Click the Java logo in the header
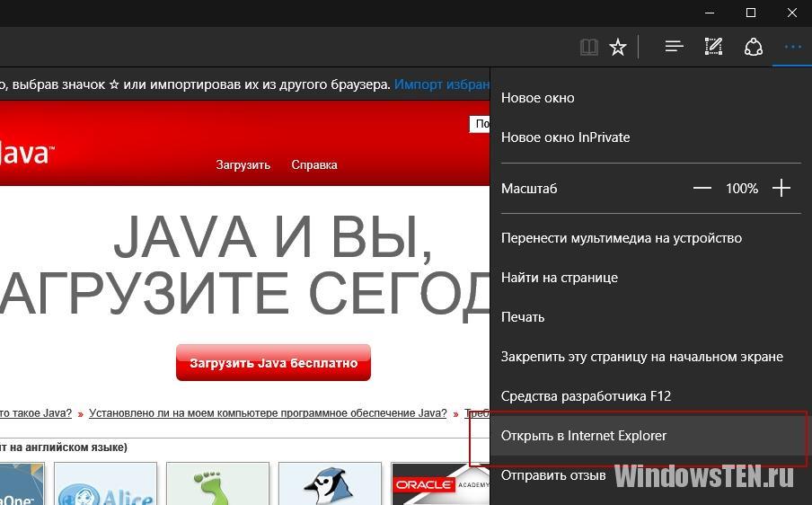The image size is (812, 505). (26, 154)
